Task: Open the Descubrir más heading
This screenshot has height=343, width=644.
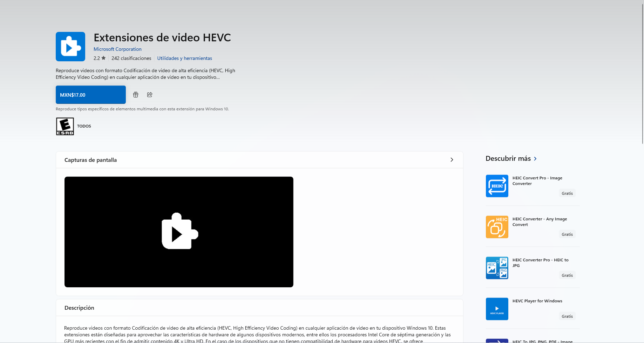Action: pyautogui.click(x=508, y=158)
